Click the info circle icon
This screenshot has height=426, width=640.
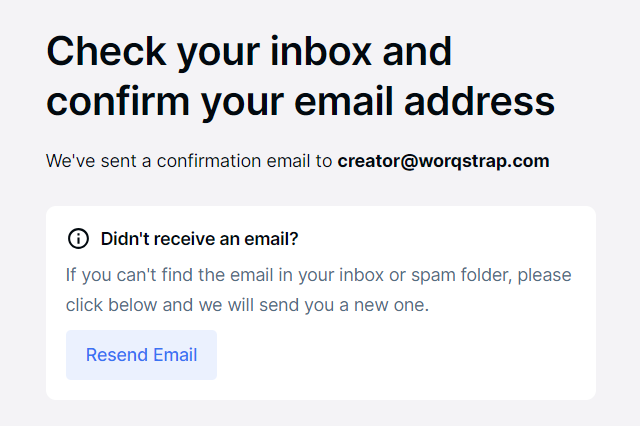coord(78,238)
